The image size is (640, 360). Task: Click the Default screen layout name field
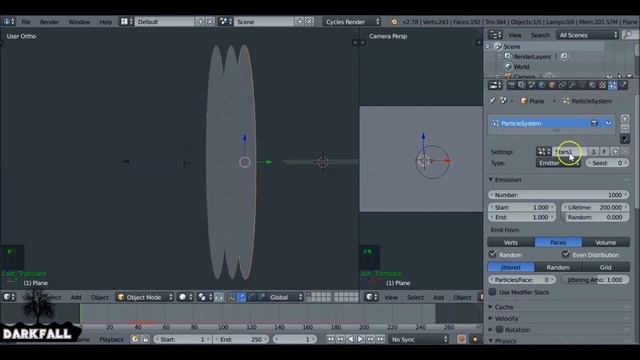[x=165, y=22]
